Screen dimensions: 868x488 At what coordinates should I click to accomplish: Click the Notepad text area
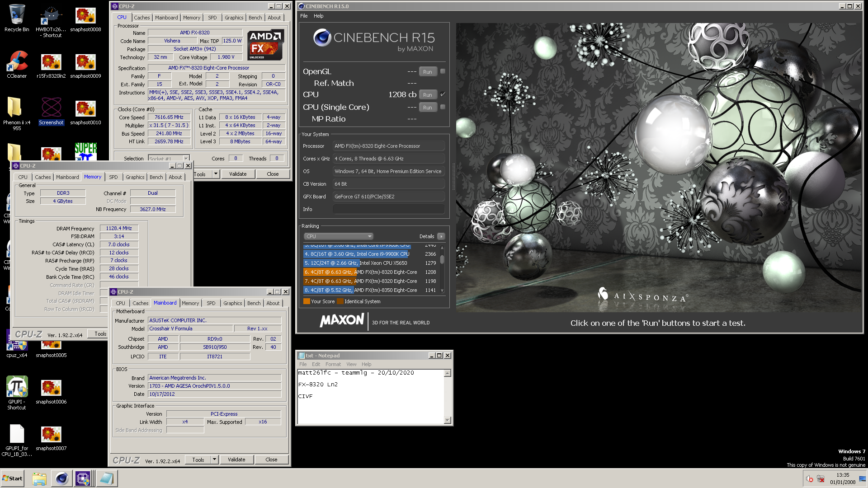click(371, 396)
